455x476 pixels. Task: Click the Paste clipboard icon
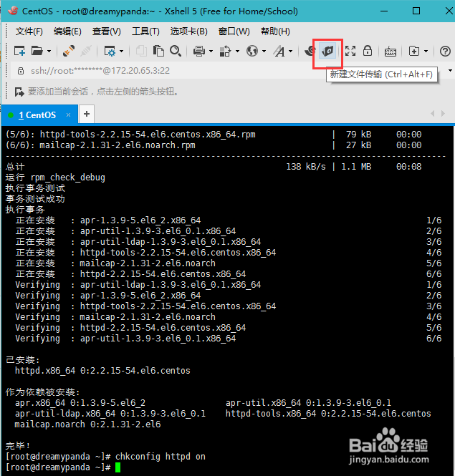point(158,51)
